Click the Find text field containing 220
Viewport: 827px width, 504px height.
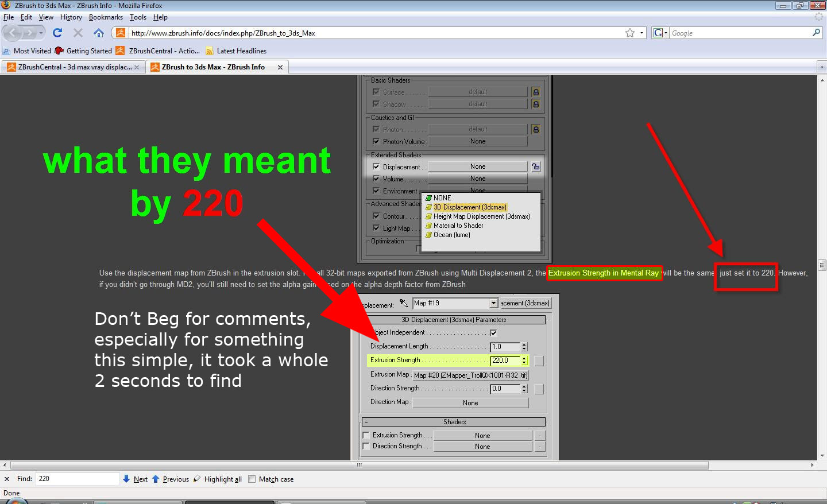78,479
